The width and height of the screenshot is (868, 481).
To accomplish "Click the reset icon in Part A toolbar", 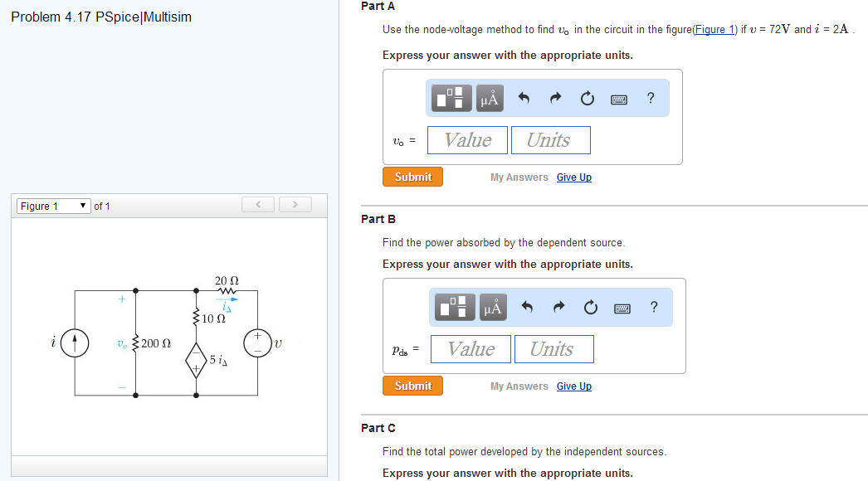I will 587,98.
